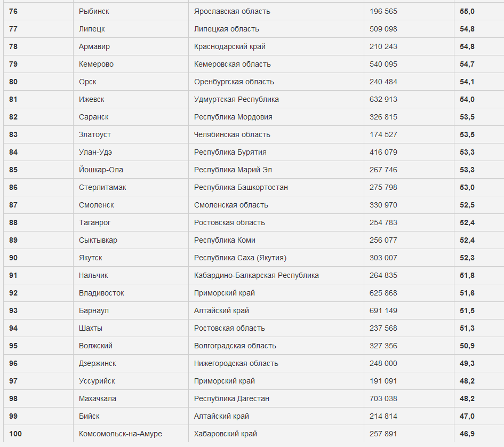Viewport: 504px width, 447px height.
Task: Click Республика Бурятия region cell
Action: tap(230, 152)
